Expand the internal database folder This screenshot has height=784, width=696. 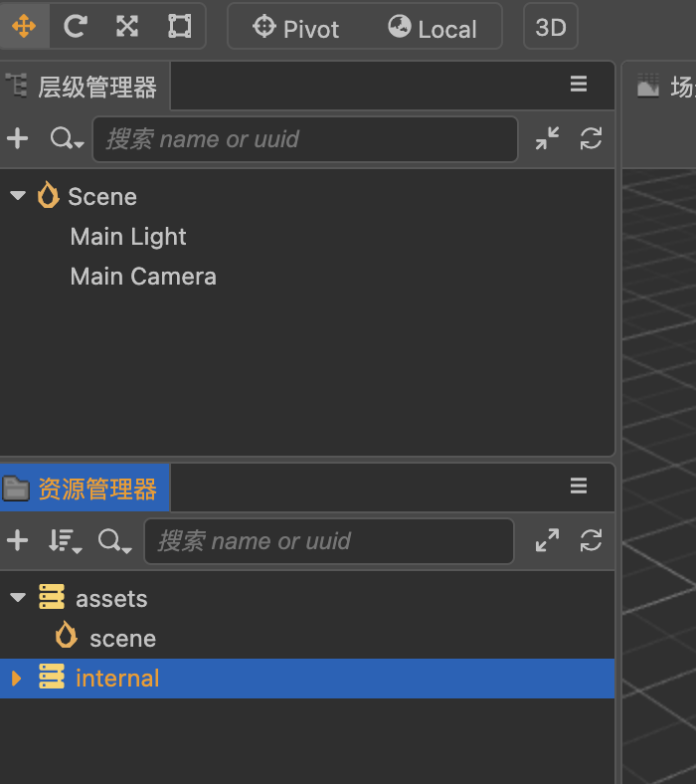16,679
